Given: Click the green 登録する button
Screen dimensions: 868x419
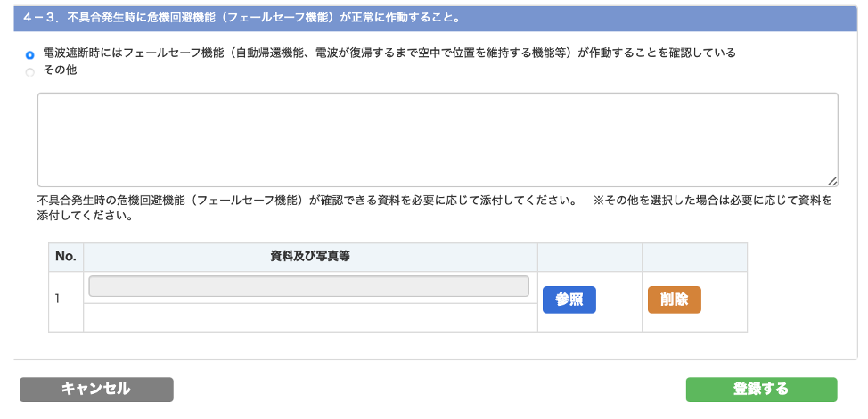Looking at the screenshot, I should pyautogui.click(x=761, y=390).
